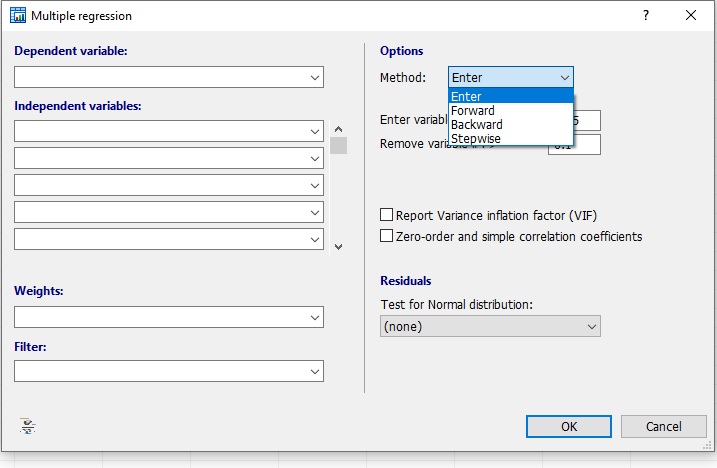Click the OK button
Screen dimensions: 717x468
[568, 427]
